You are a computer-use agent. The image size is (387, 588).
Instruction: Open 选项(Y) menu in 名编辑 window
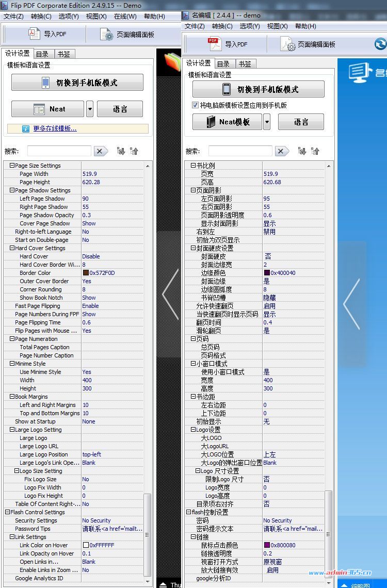(x=250, y=26)
